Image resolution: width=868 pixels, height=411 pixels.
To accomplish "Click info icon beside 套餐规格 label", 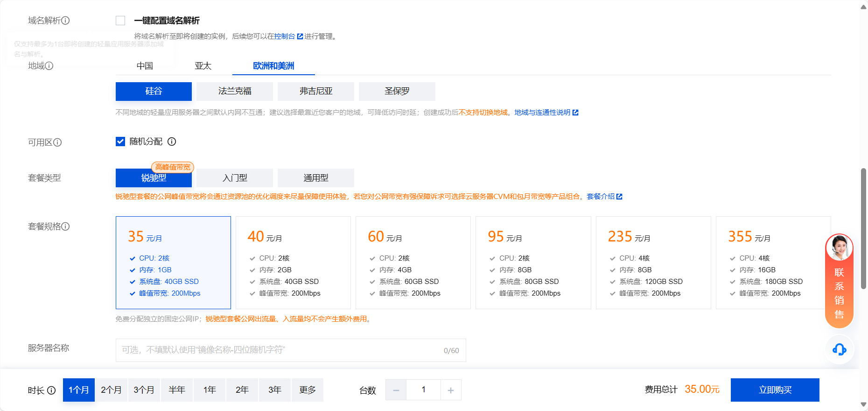I will 66,227.
